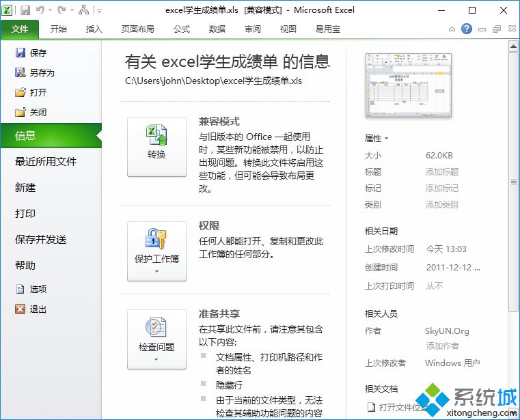Restore the workbook window using the ribbon icon

[497, 29]
